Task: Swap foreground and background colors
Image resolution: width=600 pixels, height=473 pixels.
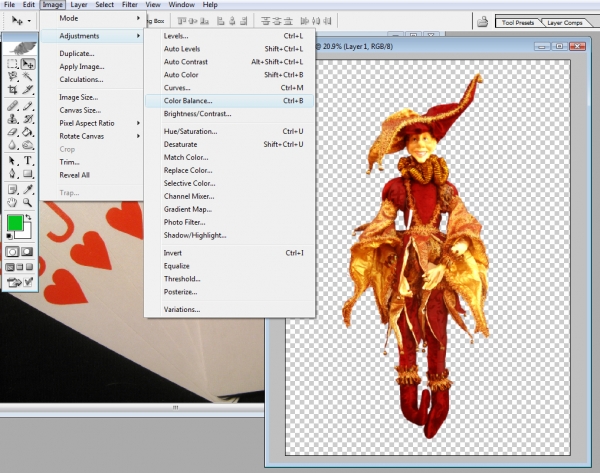Action: tap(28, 217)
